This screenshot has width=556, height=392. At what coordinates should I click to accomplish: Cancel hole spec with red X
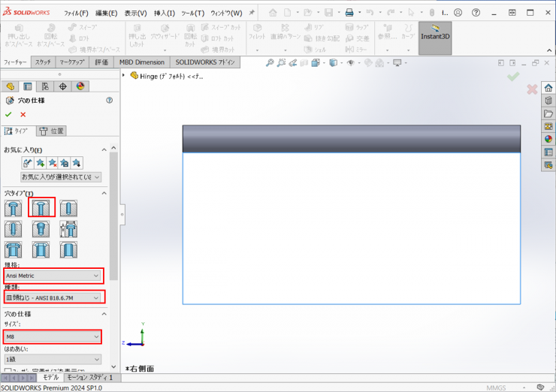(x=23, y=114)
